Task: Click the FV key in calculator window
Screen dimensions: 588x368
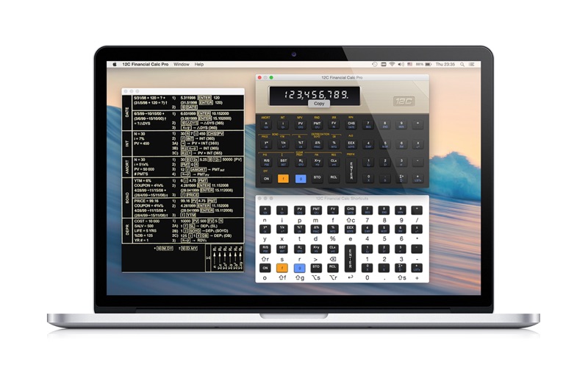Action: click(334, 124)
